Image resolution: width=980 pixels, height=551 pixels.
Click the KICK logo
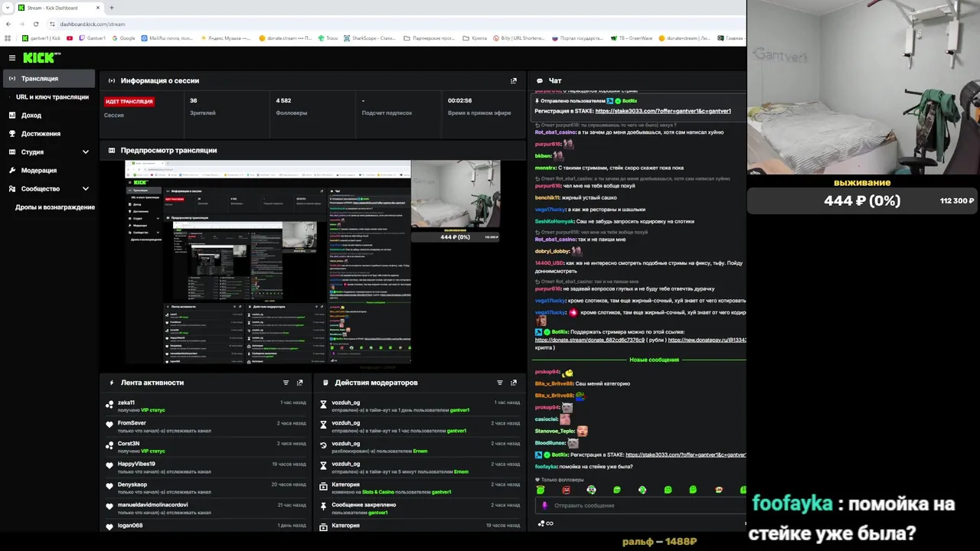point(41,58)
